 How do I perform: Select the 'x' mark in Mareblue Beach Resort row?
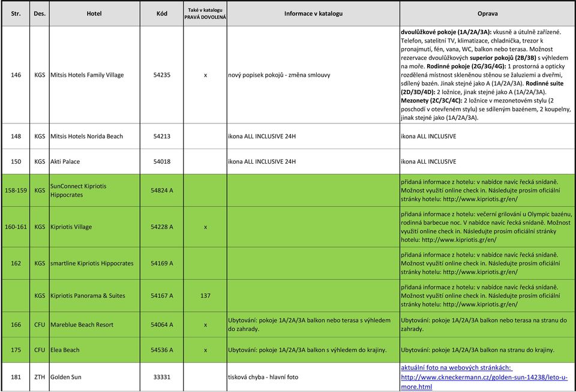pos(205,324)
